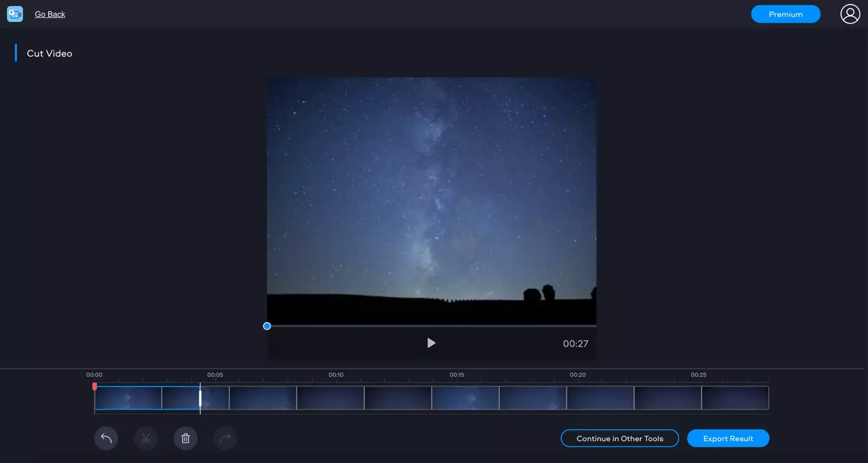
Task: Open the Premium upgrade button
Action: (786, 14)
